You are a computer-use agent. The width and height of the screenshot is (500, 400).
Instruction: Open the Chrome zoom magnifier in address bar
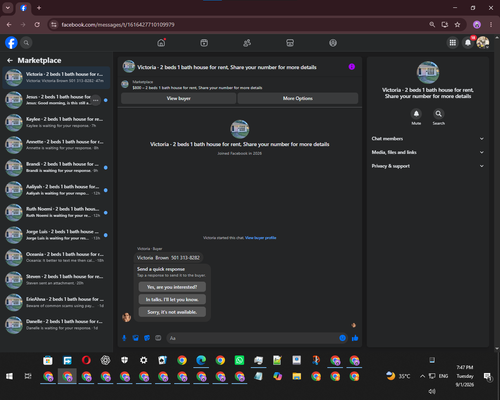pos(432,25)
